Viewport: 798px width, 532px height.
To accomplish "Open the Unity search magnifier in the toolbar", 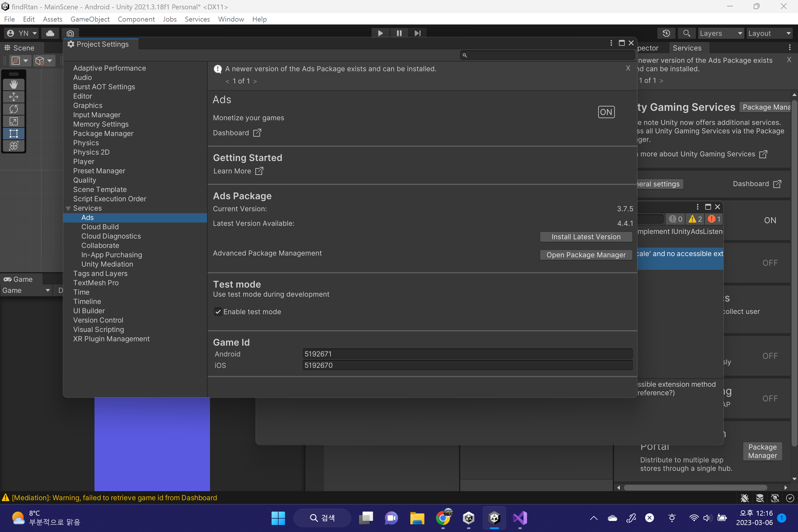I will [x=686, y=33].
